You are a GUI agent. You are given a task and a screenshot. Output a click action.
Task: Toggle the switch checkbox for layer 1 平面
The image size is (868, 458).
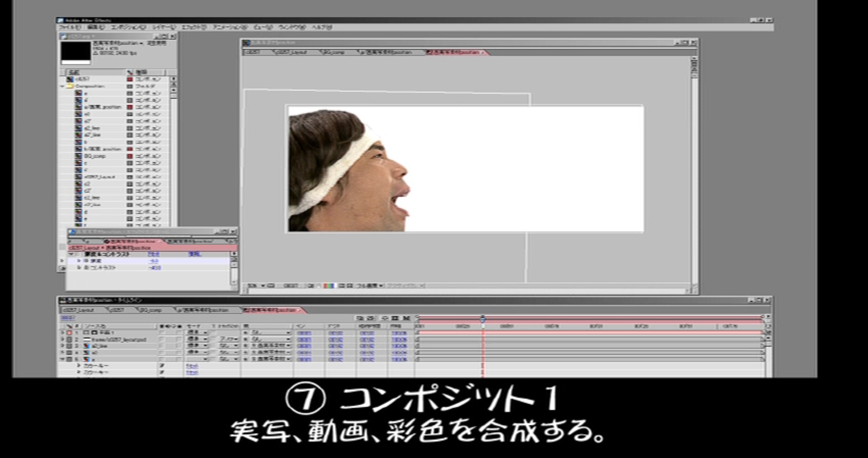click(162, 332)
